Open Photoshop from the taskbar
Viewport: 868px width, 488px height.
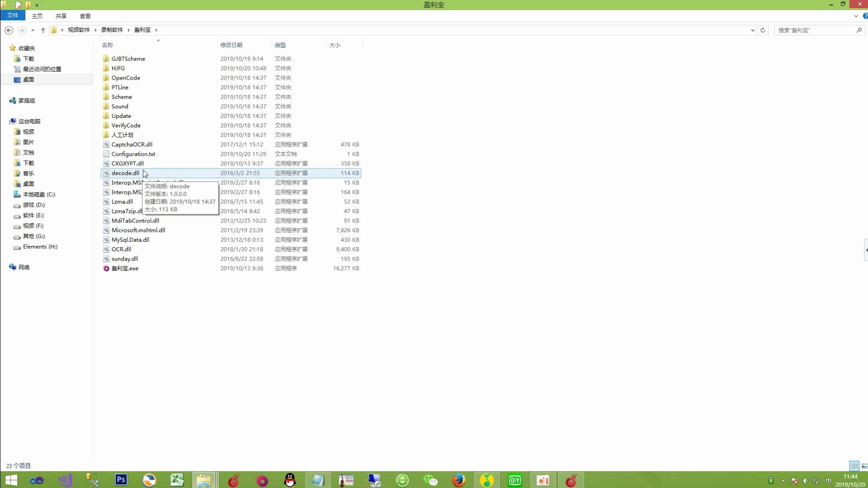click(121, 480)
